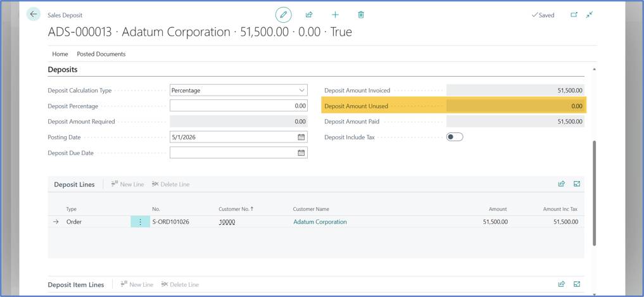
Task: Open the Posted Documents menu
Action: [101, 54]
